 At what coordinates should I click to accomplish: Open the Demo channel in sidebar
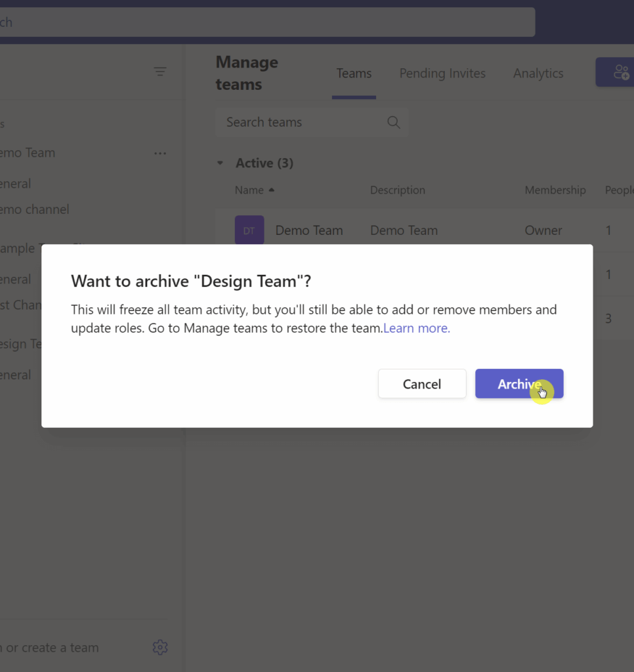[34, 209]
